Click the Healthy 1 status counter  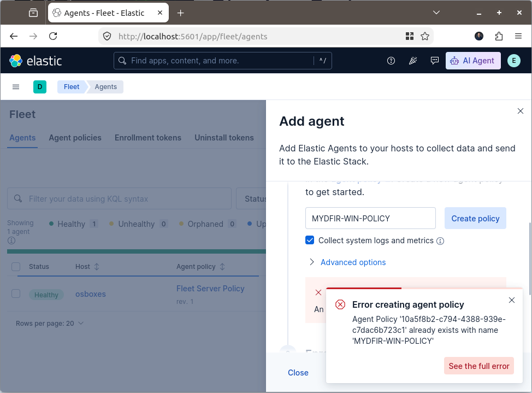74,224
